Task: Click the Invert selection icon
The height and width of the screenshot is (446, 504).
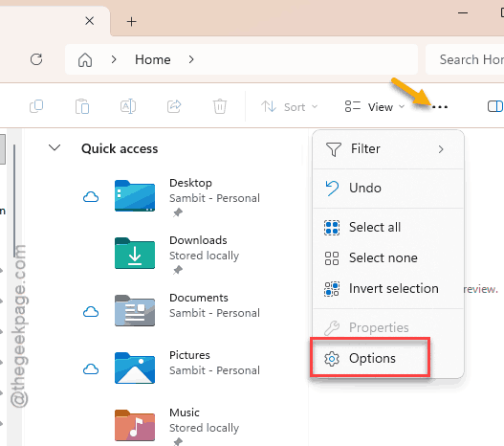Action: [x=332, y=289]
